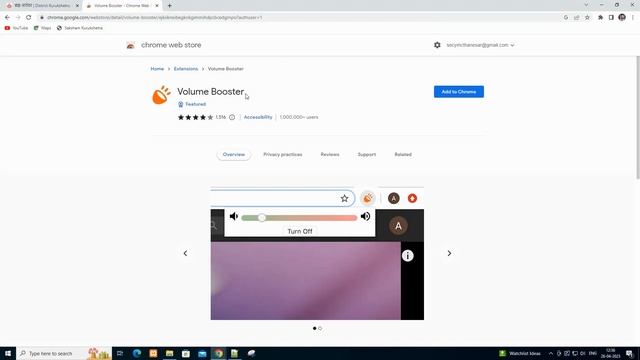Reload the current page

pos(29,18)
